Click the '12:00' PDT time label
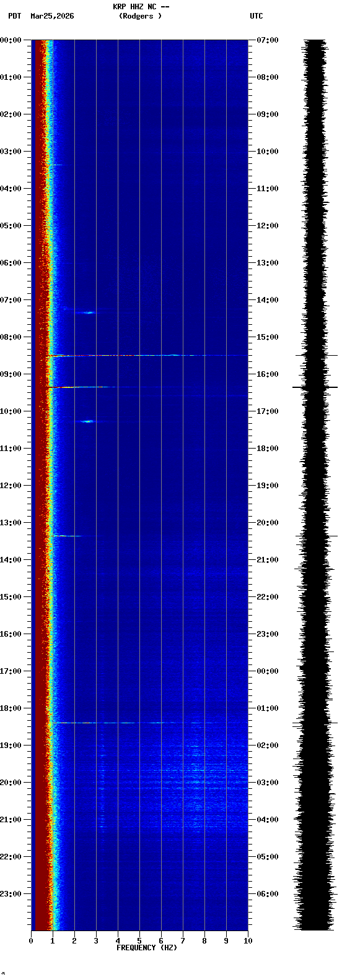This screenshot has height=980, width=342. click(x=11, y=486)
